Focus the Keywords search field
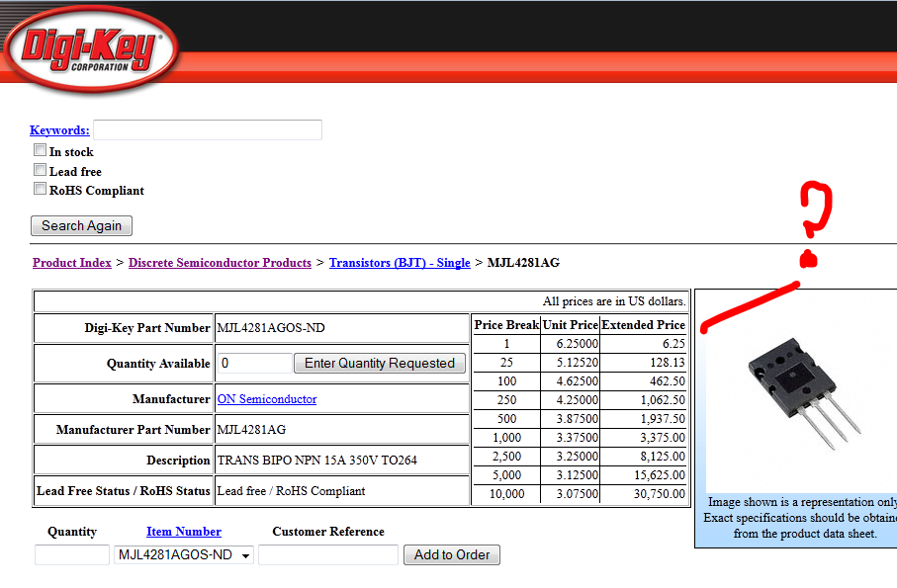Viewport: 897px width, 588px height. (208, 129)
